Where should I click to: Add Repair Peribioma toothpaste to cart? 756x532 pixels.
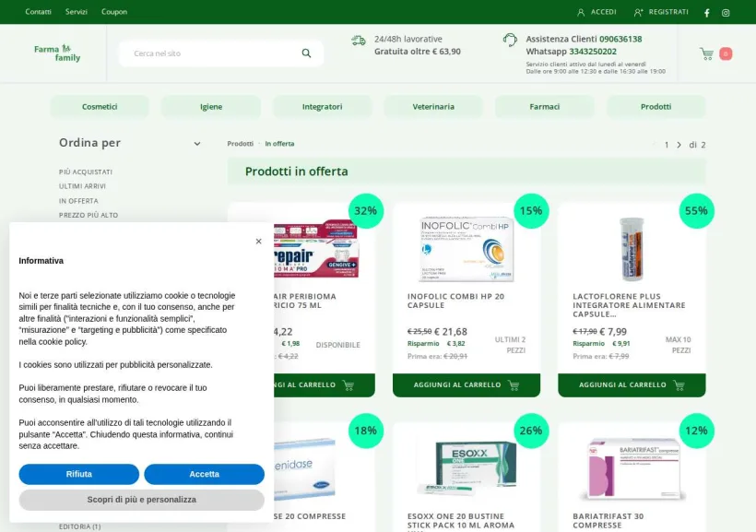(324, 384)
